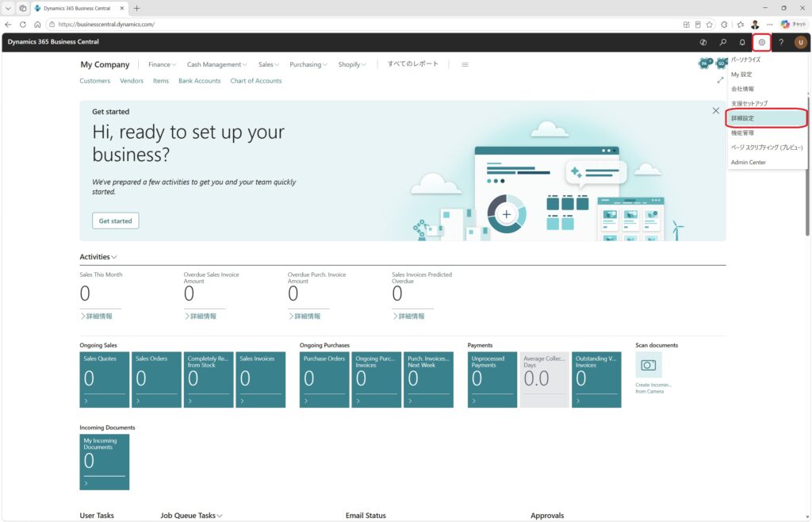
Task: Open the Vendors link
Action: click(x=132, y=81)
